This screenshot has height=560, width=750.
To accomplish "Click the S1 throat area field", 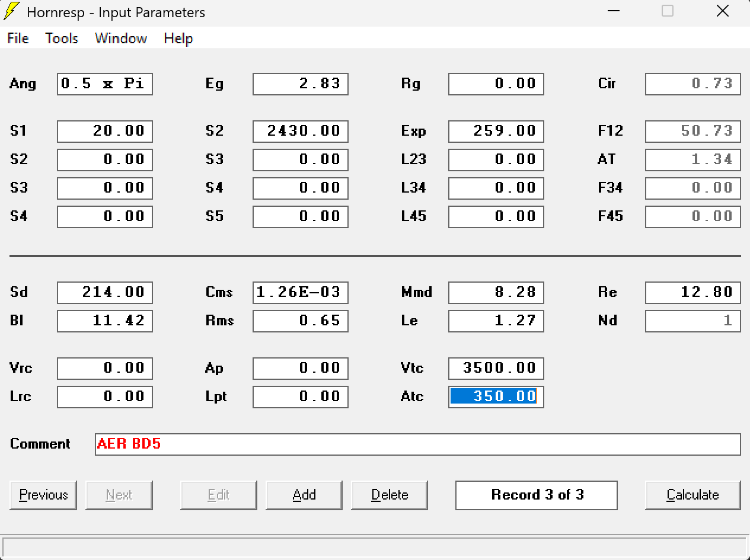I will [105, 132].
